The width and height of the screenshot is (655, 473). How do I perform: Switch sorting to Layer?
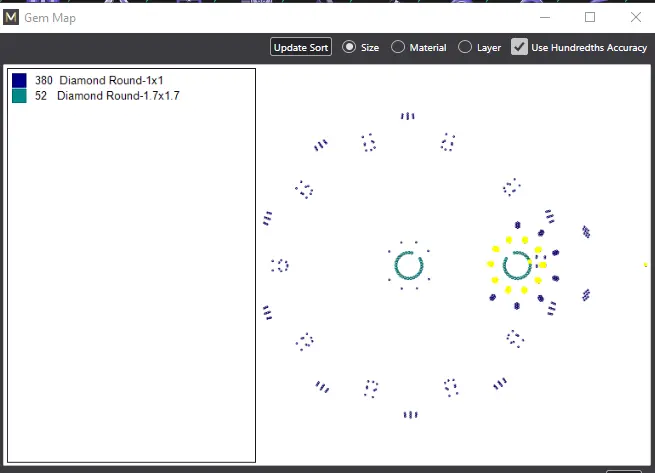coord(465,47)
